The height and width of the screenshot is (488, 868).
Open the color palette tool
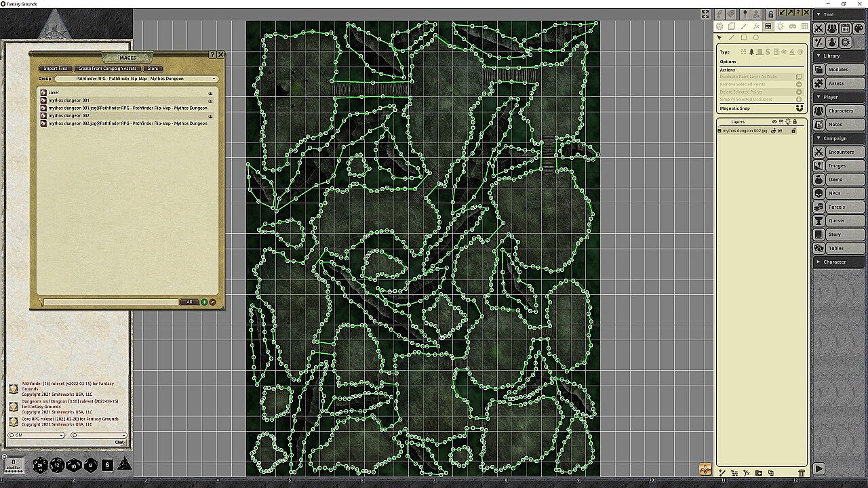pyautogui.click(x=858, y=28)
